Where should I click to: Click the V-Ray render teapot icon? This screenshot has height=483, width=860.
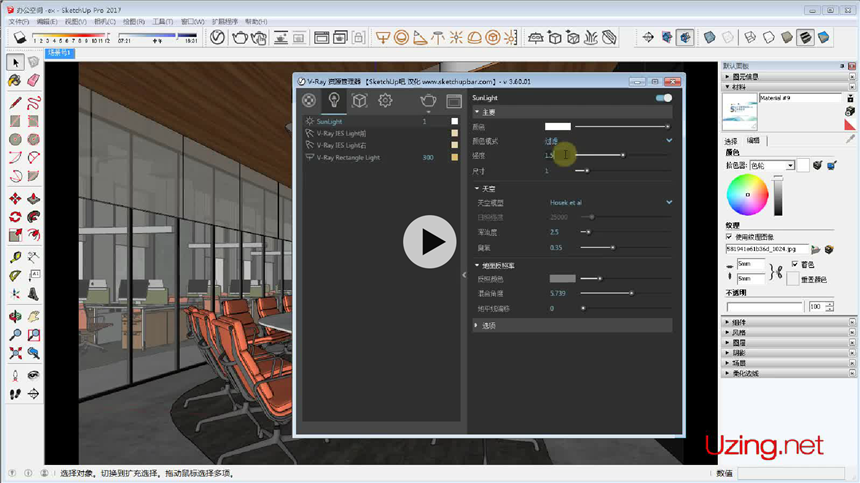point(428,100)
